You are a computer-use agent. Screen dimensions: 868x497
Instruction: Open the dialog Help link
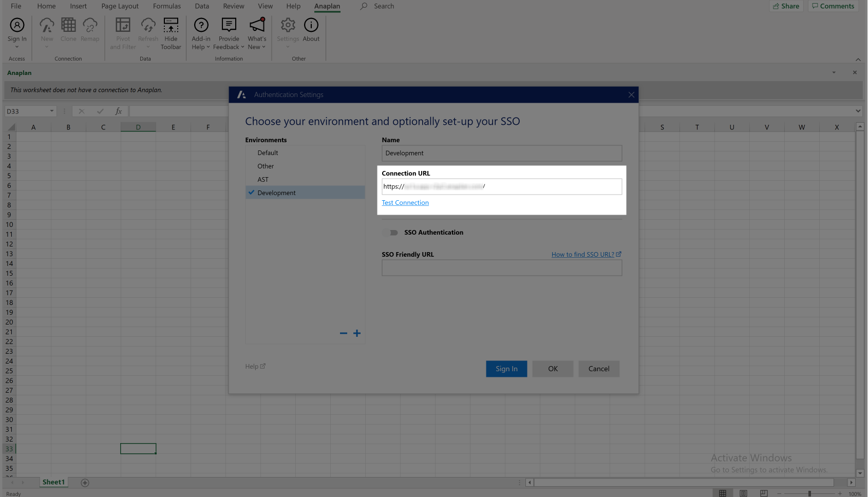(x=255, y=366)
